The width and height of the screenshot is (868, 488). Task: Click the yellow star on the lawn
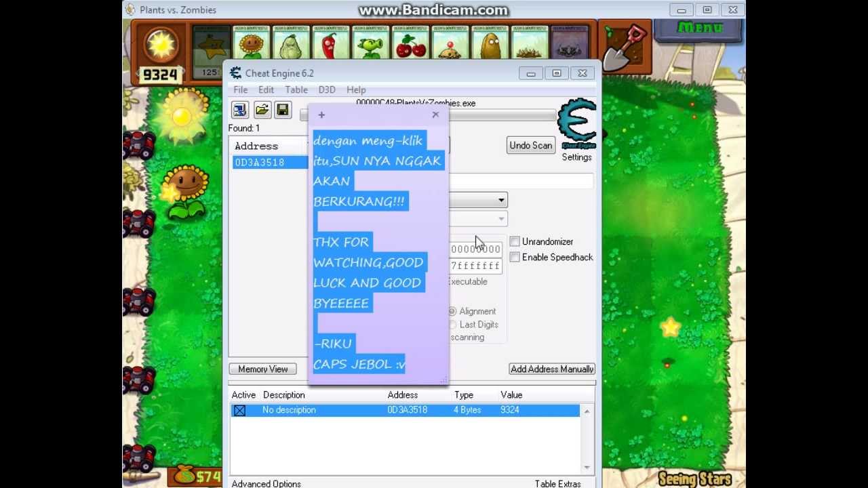click(x=671, y=328)
